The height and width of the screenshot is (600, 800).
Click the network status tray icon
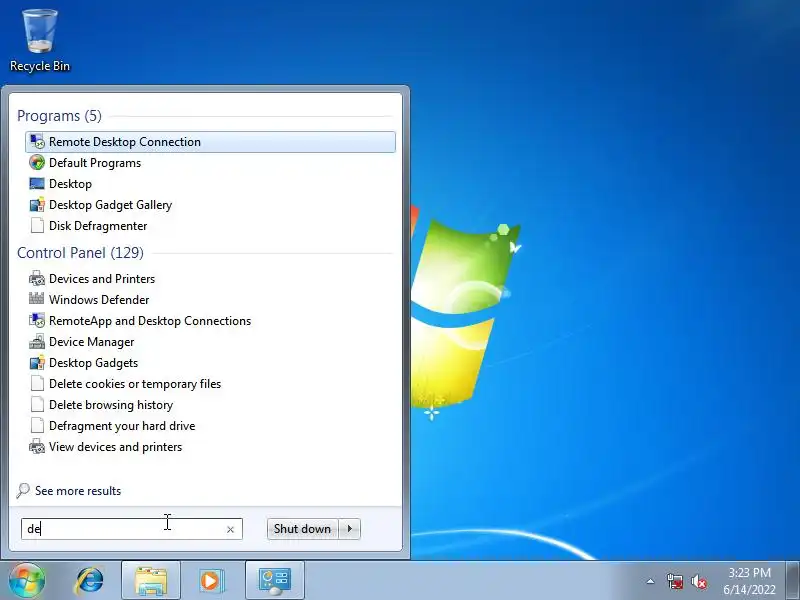(x=675, y=581)
